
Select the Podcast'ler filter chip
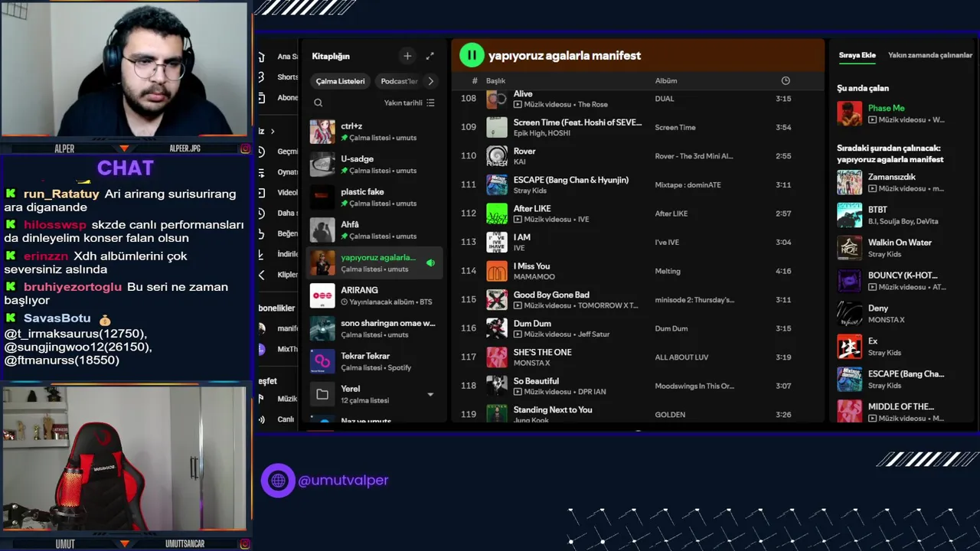tap(399, 81)
